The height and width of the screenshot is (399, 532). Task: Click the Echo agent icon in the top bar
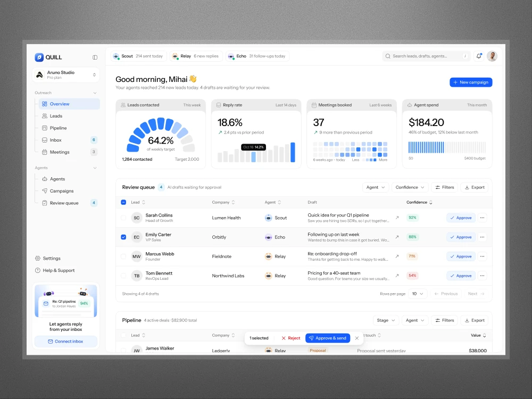point(231,56)
